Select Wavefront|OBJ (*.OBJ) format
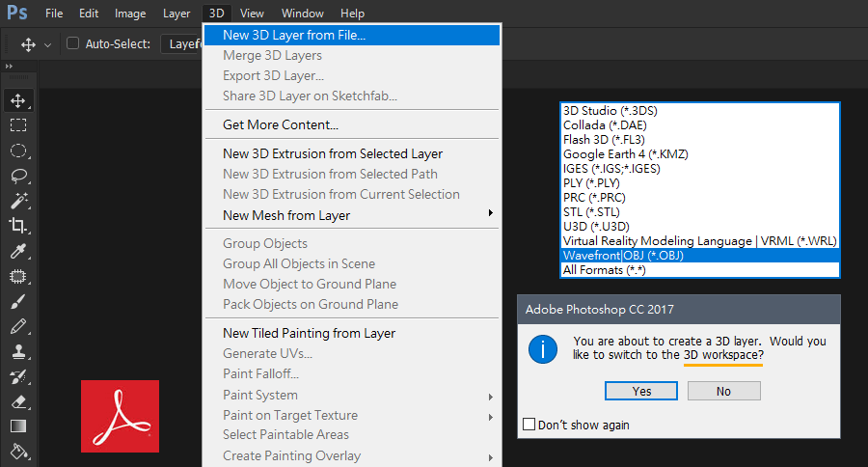Screen dimensions: 868x467 click(700, 256)
